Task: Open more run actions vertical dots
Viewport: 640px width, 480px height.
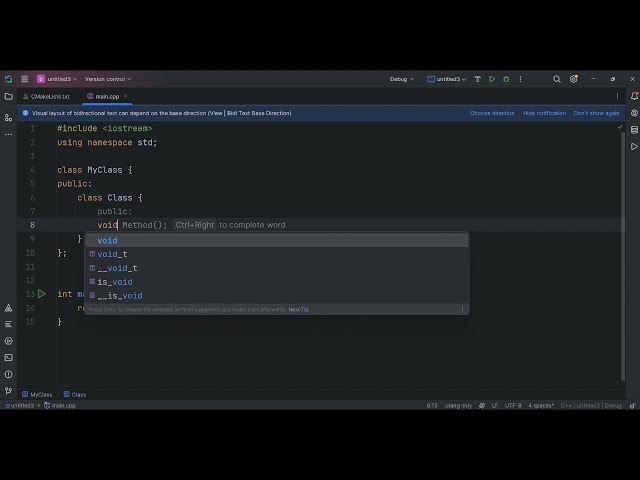Action: (x=520, y=79)
